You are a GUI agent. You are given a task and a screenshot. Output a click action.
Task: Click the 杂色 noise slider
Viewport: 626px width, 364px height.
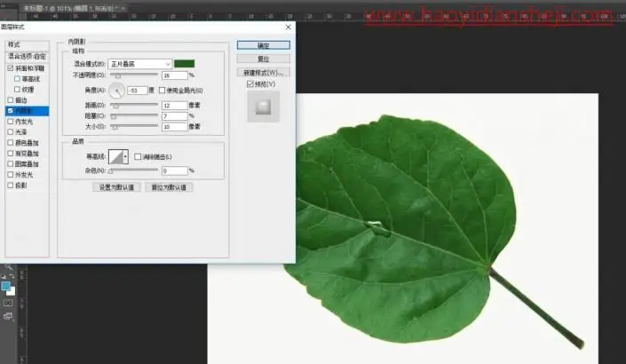134,170
